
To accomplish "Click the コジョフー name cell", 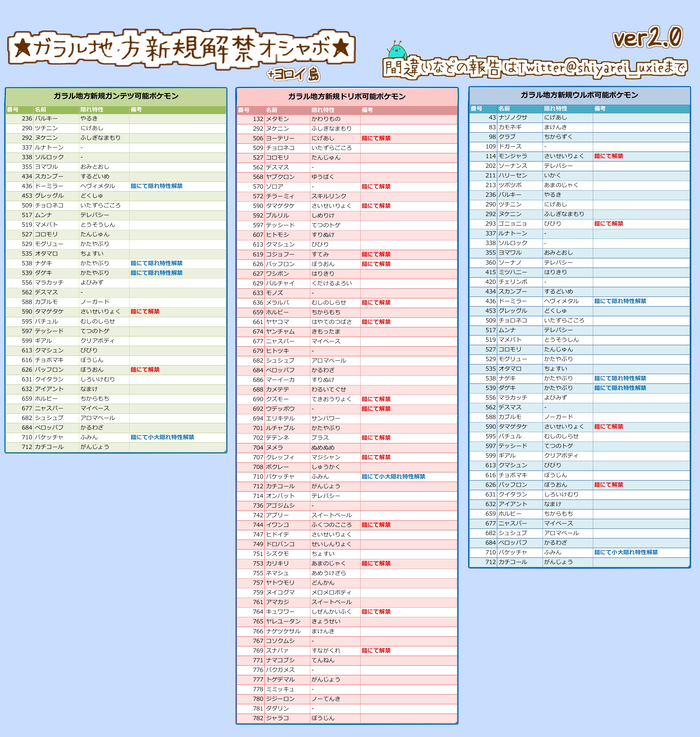I will (x=280, y=254).
